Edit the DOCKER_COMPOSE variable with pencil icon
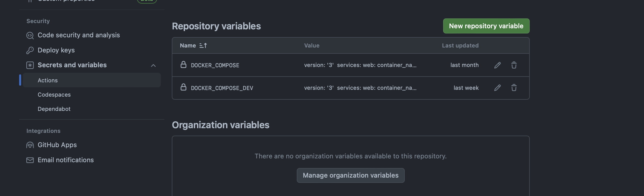 pos(497,65)
